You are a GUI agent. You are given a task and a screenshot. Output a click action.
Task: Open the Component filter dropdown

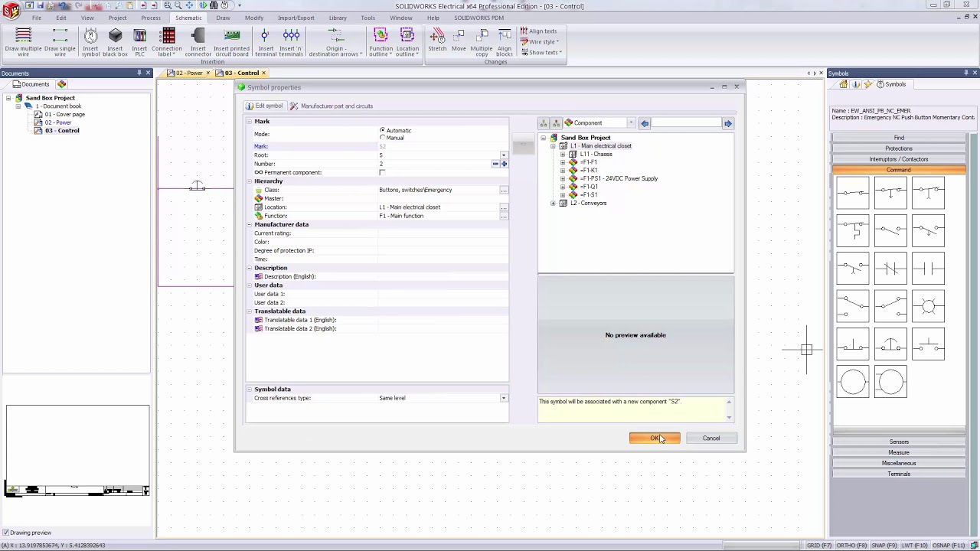click(x=631, y=123)
